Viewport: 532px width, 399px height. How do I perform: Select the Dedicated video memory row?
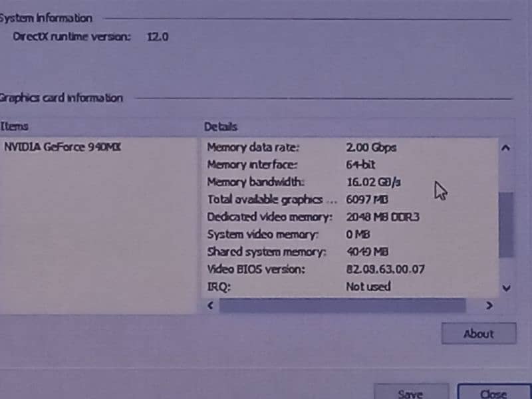[269, 217]
